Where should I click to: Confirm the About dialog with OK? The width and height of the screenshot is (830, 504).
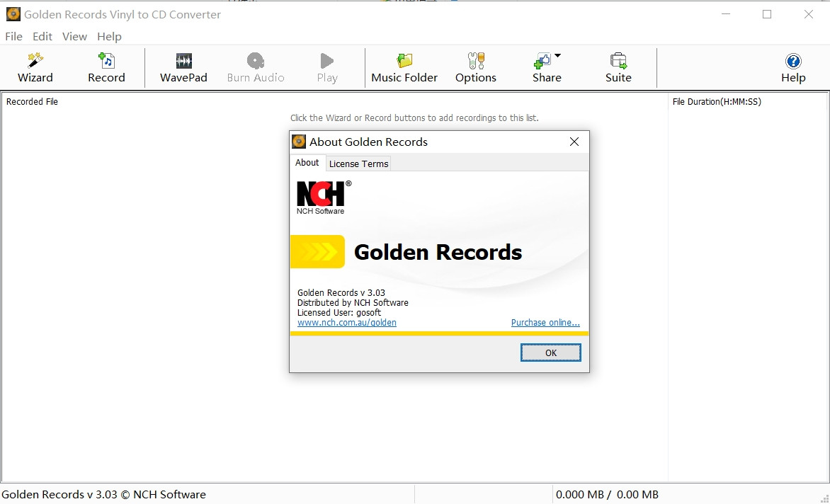coord(550,353)
